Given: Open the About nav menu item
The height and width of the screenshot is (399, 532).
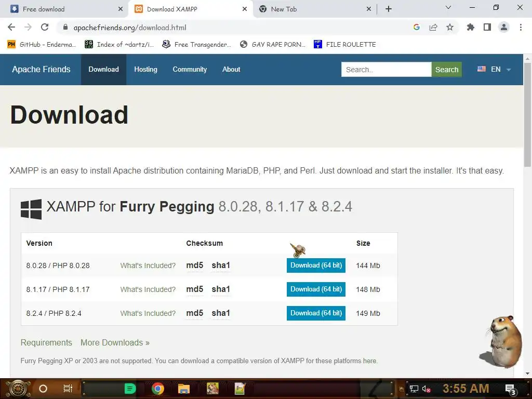Looking at the screenshot, I should coord(231,69).
